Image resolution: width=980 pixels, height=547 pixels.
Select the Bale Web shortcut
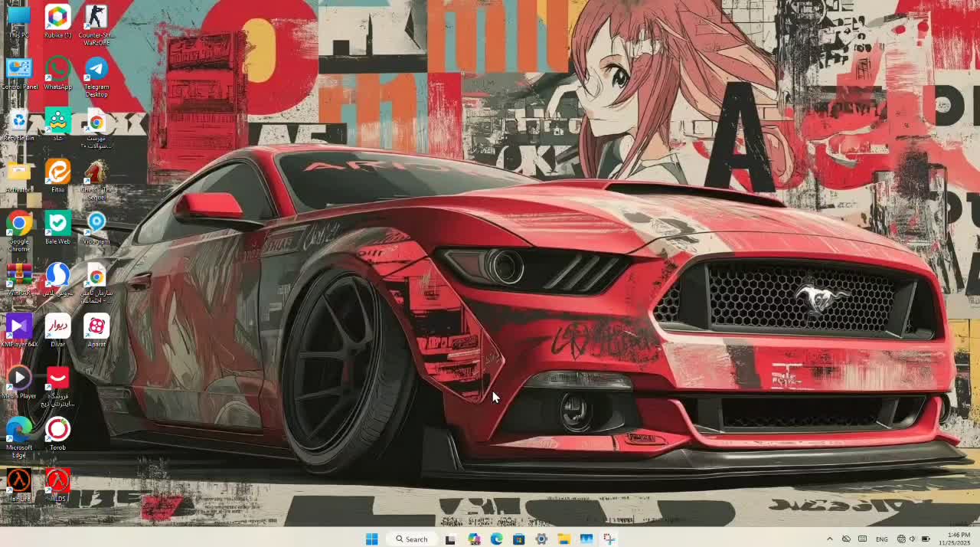pos(57,225)
